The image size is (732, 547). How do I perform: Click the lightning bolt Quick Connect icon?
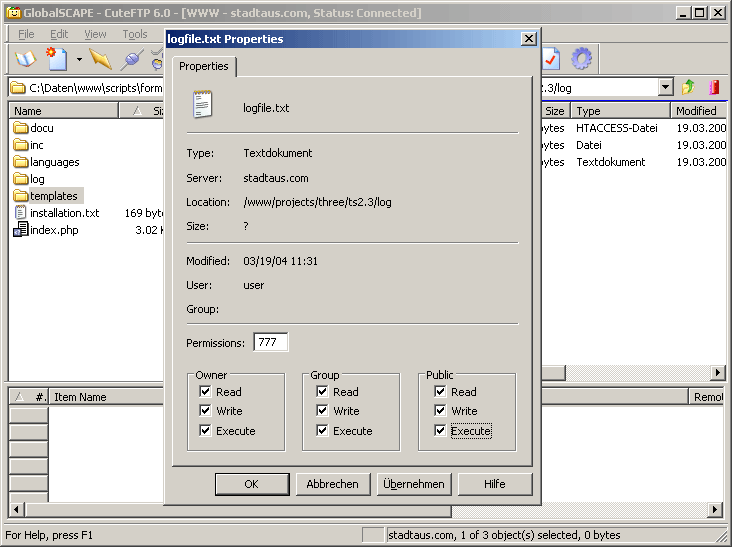pyautogui.click(x=100, y=59)
